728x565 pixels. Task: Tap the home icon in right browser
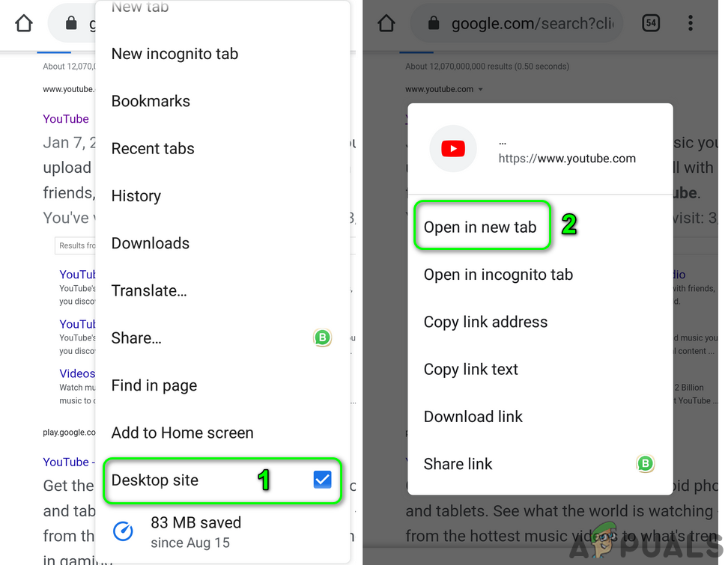[386, 22]
